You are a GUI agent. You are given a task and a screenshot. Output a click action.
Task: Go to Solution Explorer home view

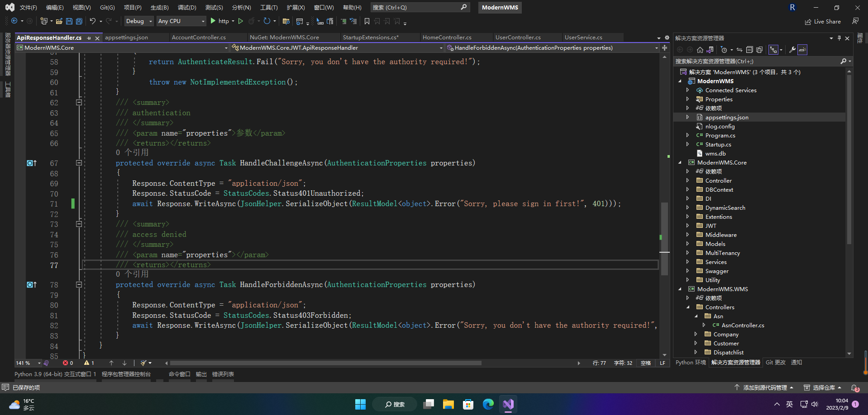click(700, 50)
